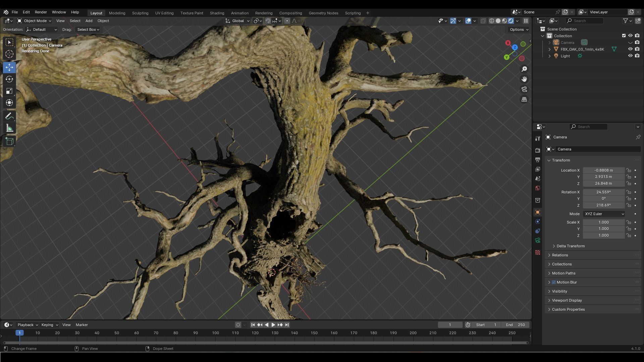644x362 pixels.
Task: Activate the Scale tool
Action: 9,91
